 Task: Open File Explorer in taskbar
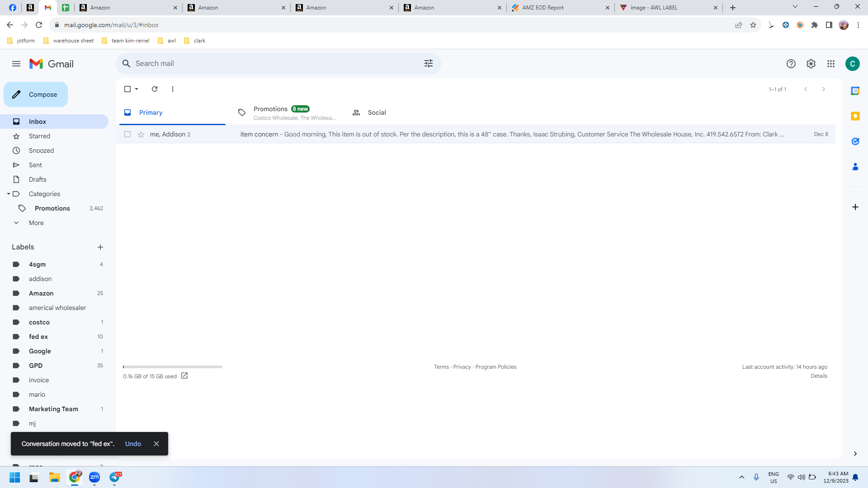[x=55, y=477]
